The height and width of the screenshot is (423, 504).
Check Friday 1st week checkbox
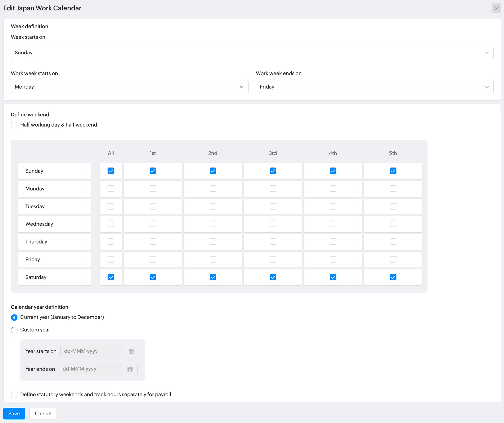tap(153, 259)
